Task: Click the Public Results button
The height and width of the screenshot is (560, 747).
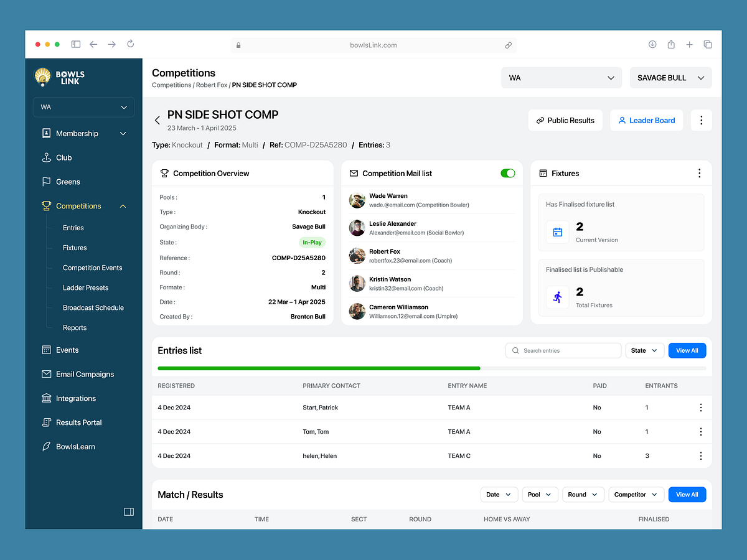Action: click(x=565, y=120)
